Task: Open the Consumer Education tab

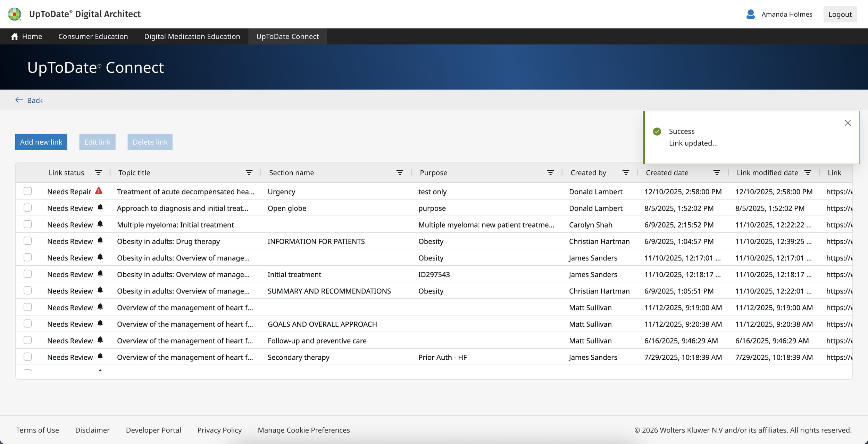Action: 93,36
